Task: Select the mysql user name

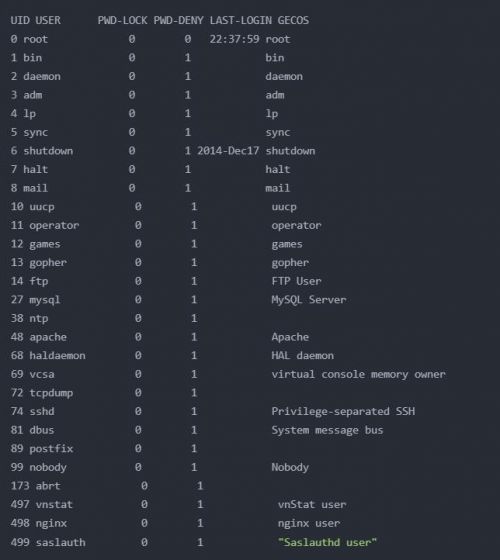Action: (45, 300)
